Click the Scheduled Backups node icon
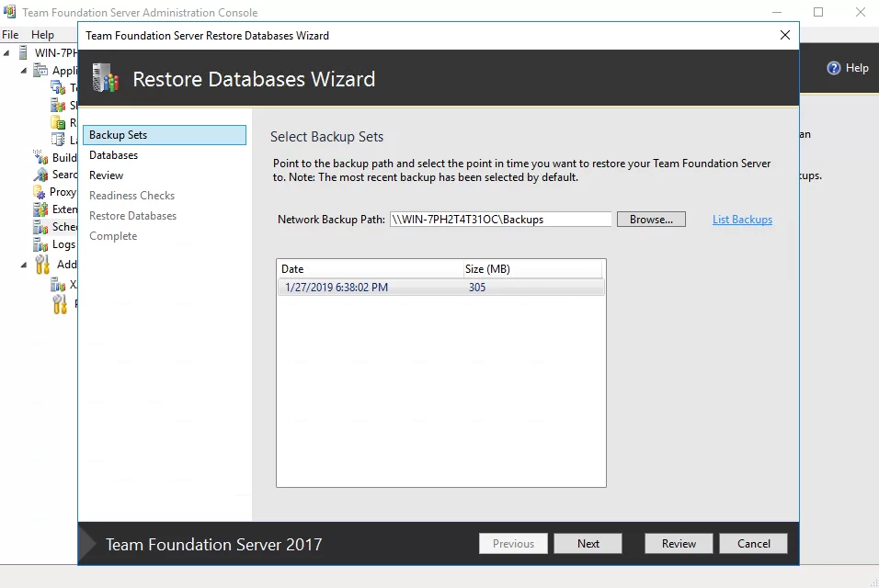This screenshot has height=588, width=879. pos(40,227)
